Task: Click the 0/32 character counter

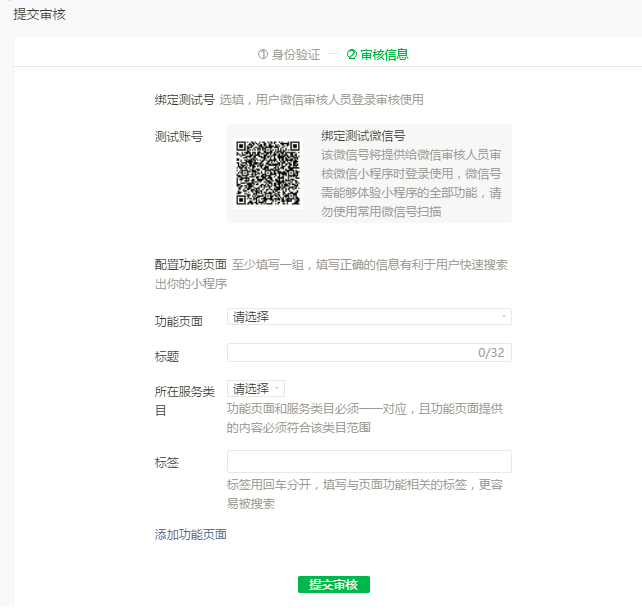Action: 491,352
